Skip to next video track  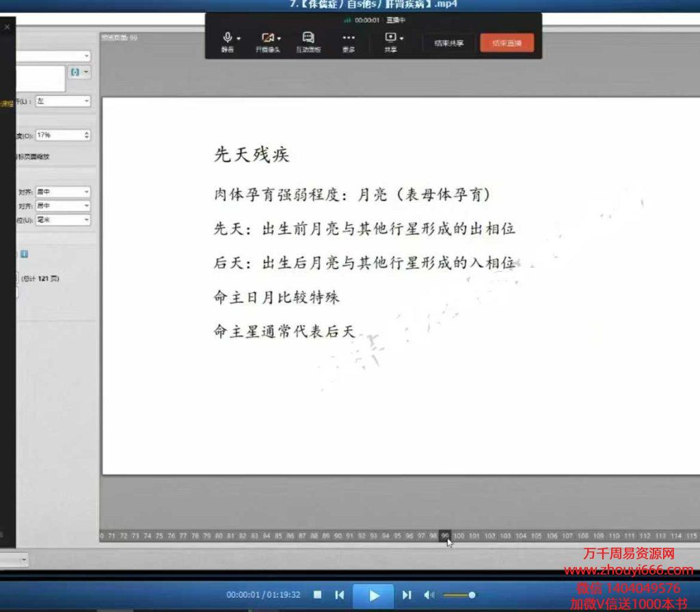pos(407,595)
